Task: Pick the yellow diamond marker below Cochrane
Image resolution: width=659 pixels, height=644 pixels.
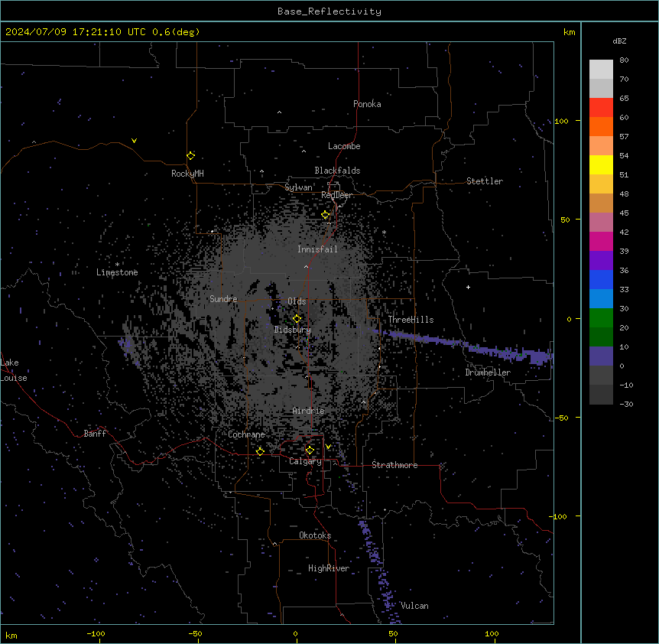Action: click(x=260, y=451)
